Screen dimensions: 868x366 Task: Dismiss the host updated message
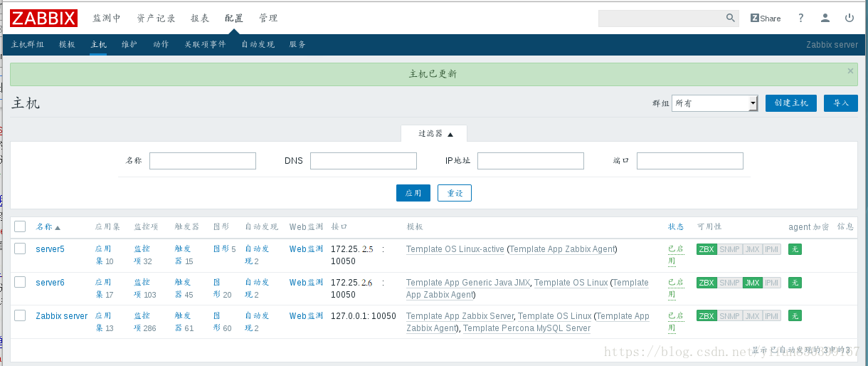point(850,71)
